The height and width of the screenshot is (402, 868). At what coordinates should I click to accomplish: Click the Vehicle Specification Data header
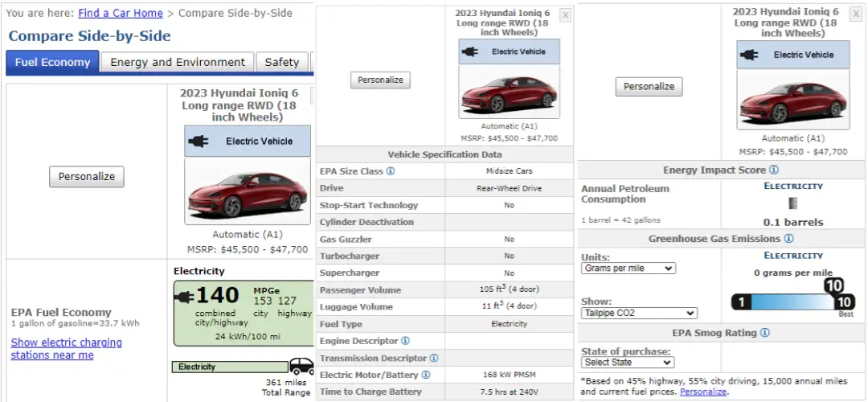(x=445, y=154)
